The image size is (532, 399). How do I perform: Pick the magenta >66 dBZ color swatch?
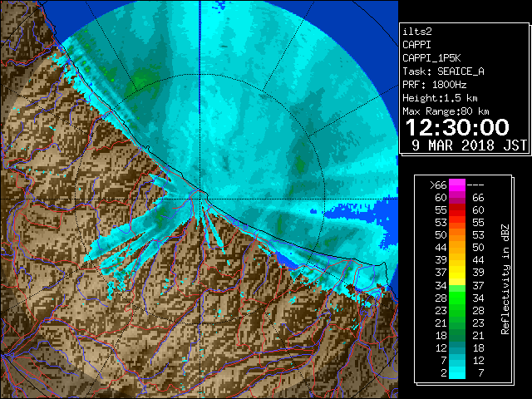(x=457, y=185)
